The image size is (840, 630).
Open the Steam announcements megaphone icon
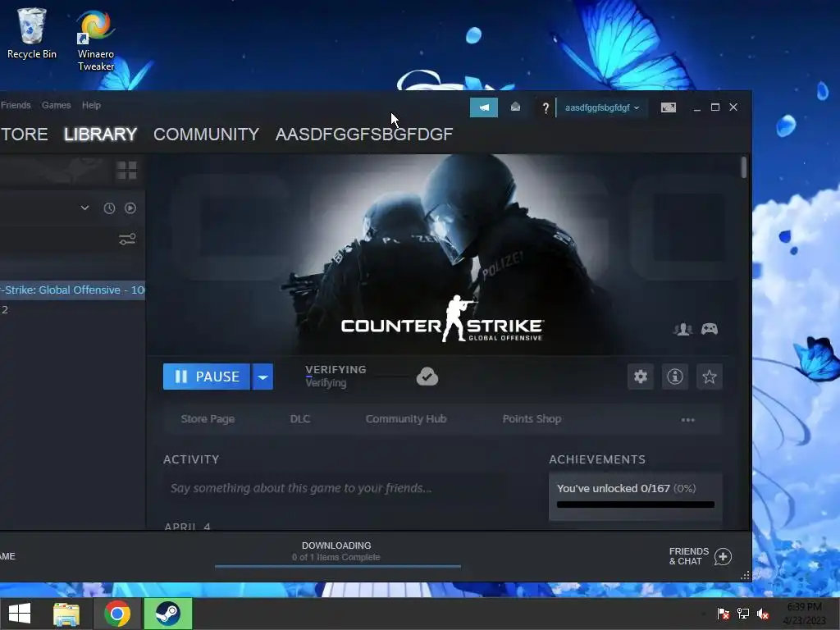pyautogui.click(x=484, y=107)
